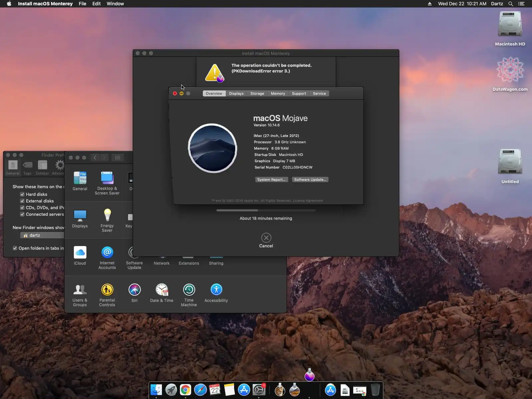The width and height of the screenshot is (532, 399).
Task: Open the Edit menu
Action: 96,4
